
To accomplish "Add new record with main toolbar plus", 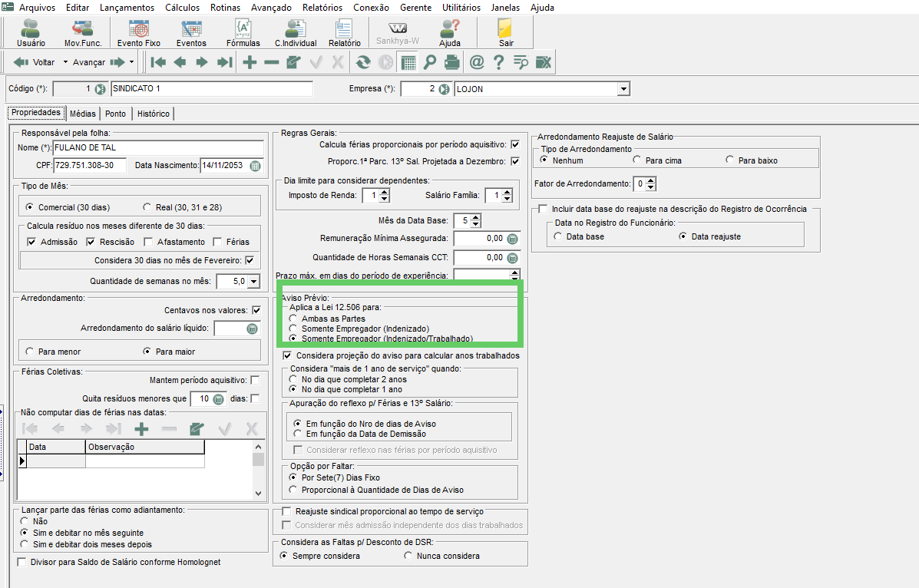I will pos(250,62).
